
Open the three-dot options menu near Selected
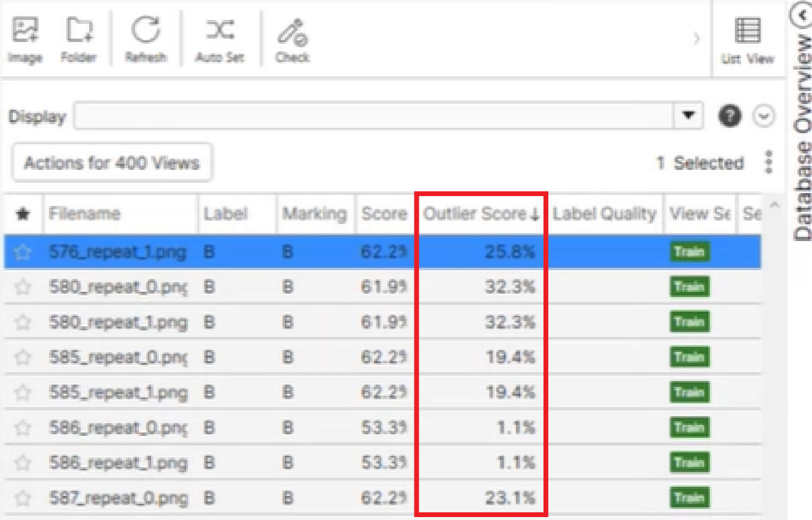click(768, 162)
